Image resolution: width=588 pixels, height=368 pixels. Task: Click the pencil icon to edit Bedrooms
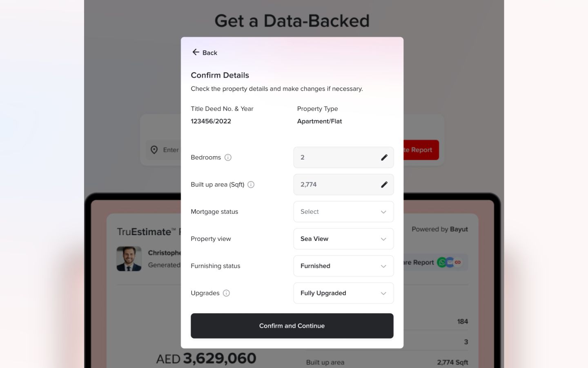[384, 157]
